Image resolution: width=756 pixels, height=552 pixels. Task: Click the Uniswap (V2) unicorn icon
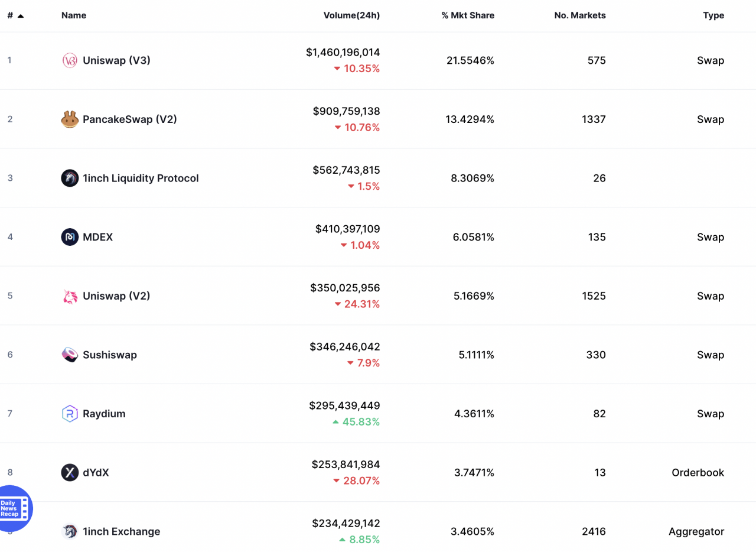[70, 296]
